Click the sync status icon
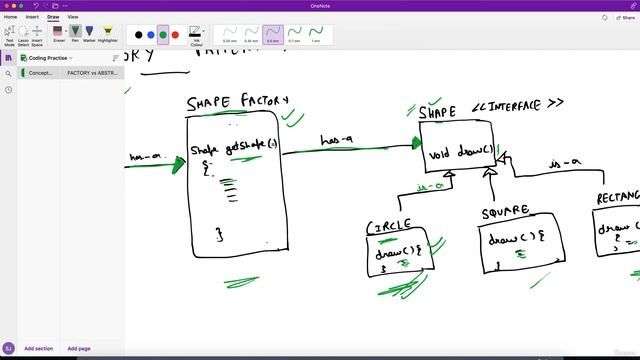Screen dimensions: 640x360 click(604, 18)
